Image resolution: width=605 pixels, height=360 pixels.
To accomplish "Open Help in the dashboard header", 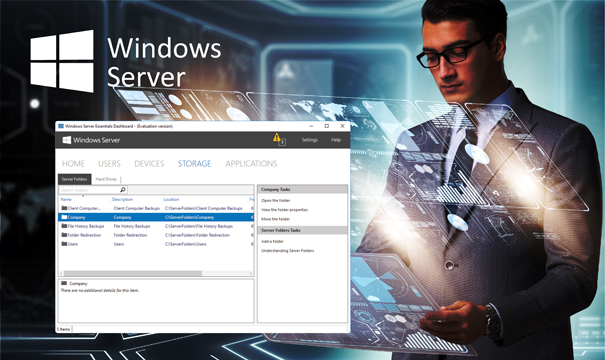I will (x=336, y=140).
